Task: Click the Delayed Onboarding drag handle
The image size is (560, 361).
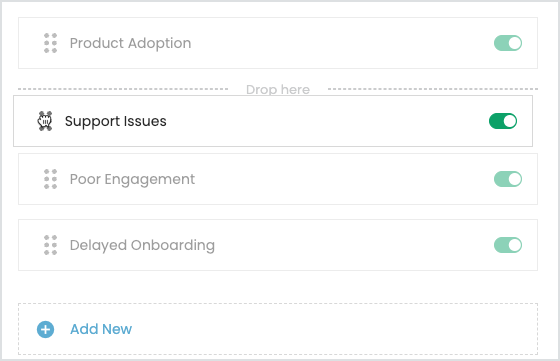Action: point(50,245)
